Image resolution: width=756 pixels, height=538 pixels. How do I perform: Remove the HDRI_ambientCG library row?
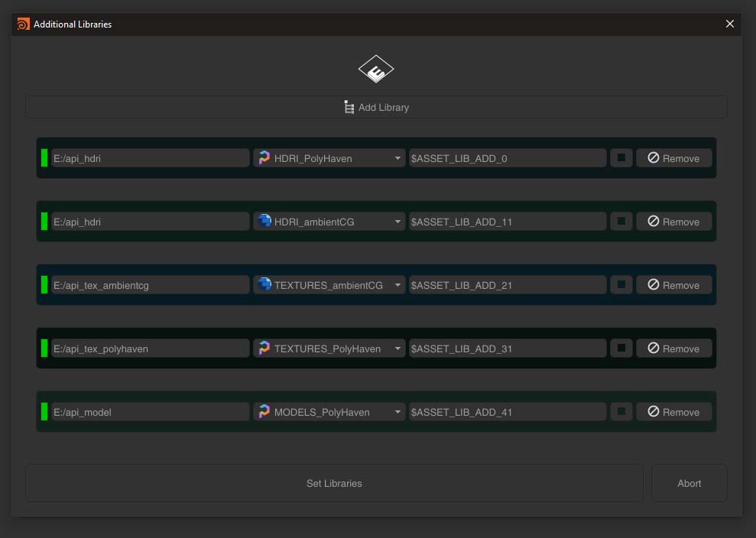[x=673, y=222]
